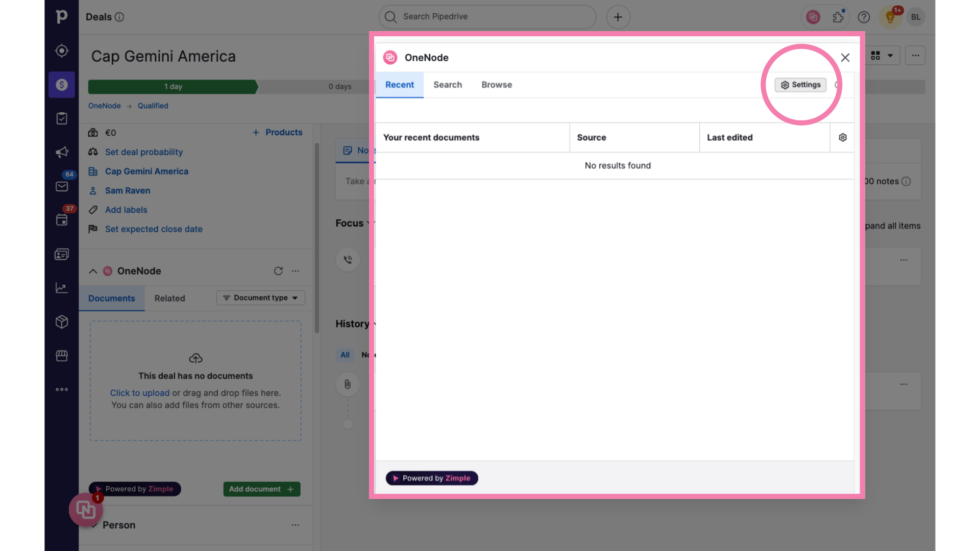Collapse the OneNode deal section

pos(91,271)
